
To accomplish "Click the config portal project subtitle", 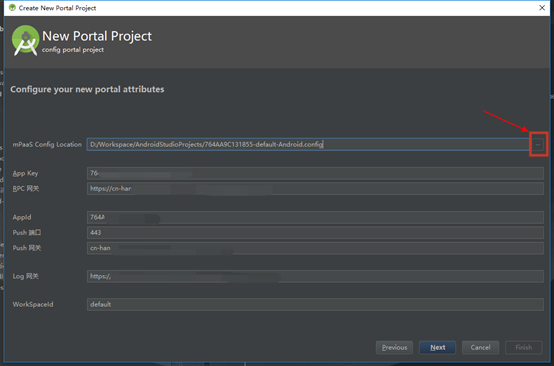I will coord(73,50).
